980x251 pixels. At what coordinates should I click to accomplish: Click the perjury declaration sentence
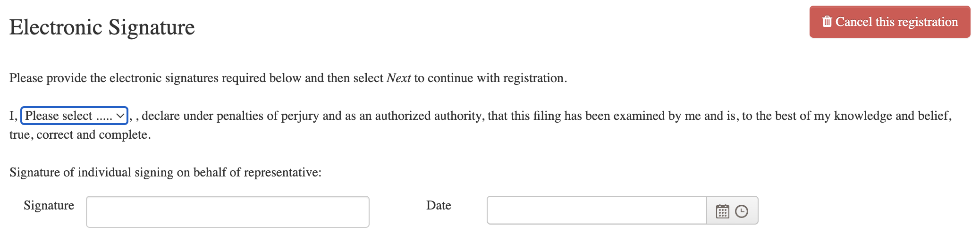pos(481,125)
